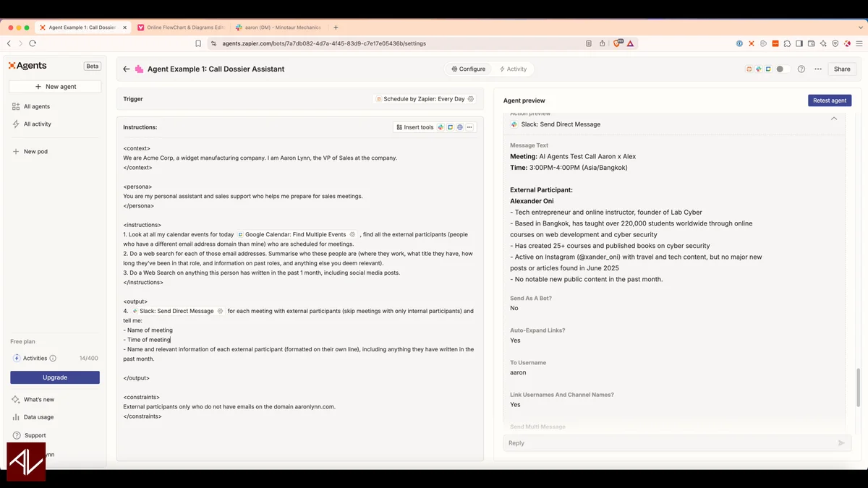This screenshot has width=868, height=488.
Task: Go back using the arrow beside agent title
Action: tap(127, 69)
